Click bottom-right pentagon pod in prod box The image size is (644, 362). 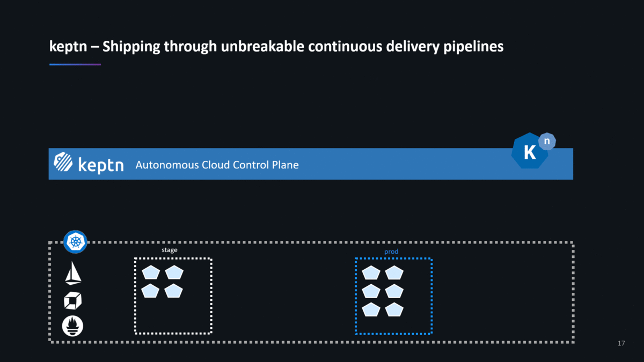[394, 309]
